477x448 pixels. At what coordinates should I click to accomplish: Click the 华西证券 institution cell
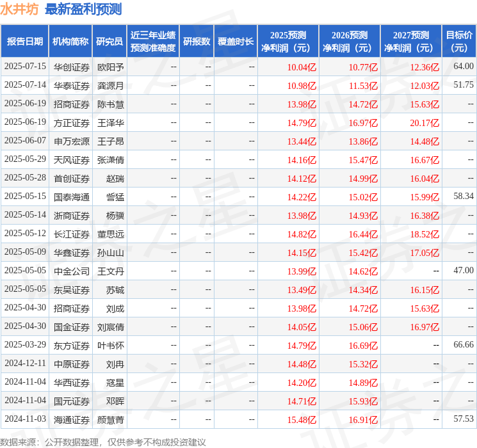pyautogui.click(x=72, y=382)
